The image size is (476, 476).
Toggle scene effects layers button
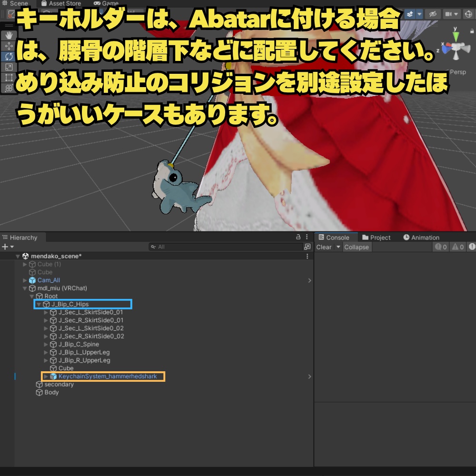click(x=409, y=14)
